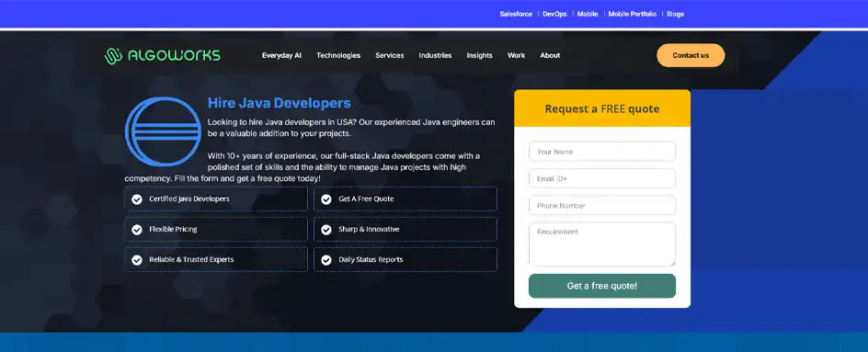This screenshot has width=868, height=352.
Task: Click the Contact us button
Action: point(691,55)
